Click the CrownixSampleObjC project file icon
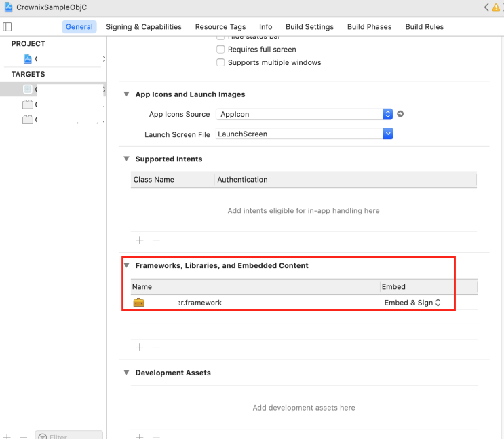Viewport: 504px width, 439px height. point(8,7)
